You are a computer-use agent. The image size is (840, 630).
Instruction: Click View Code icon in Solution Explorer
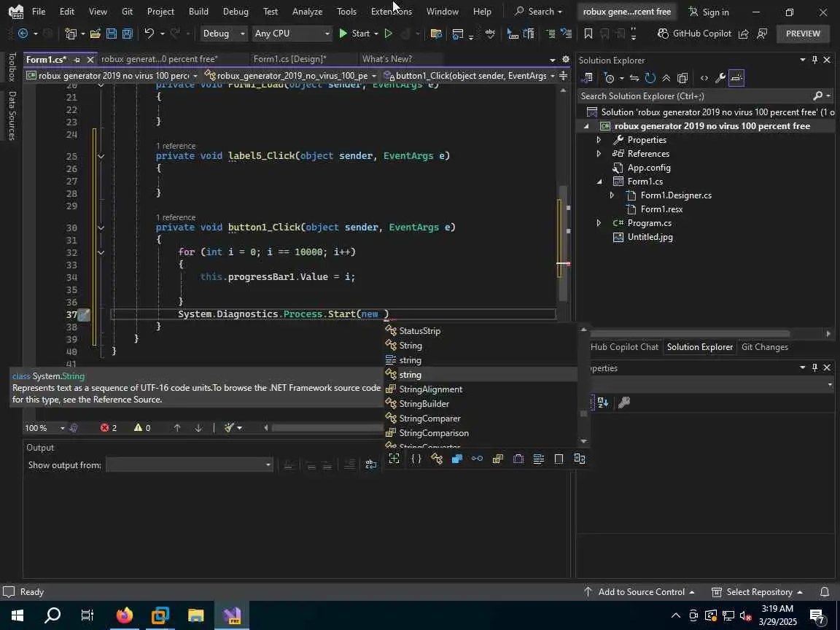click(x=704, y=78)
